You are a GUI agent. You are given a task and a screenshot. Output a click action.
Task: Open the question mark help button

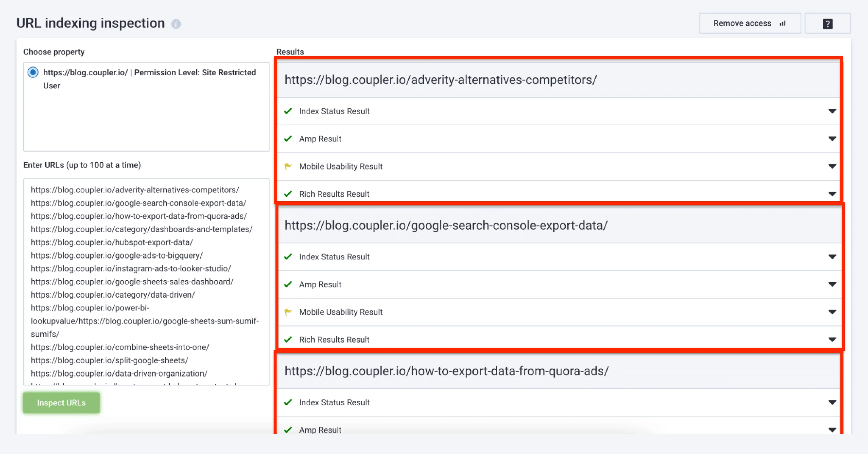828,24
